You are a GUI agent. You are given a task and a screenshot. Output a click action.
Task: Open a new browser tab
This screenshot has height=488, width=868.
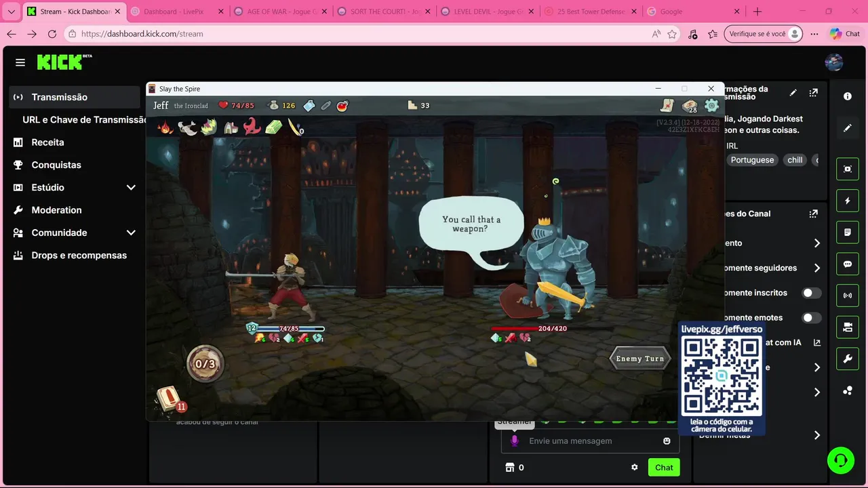pos(757,12)
